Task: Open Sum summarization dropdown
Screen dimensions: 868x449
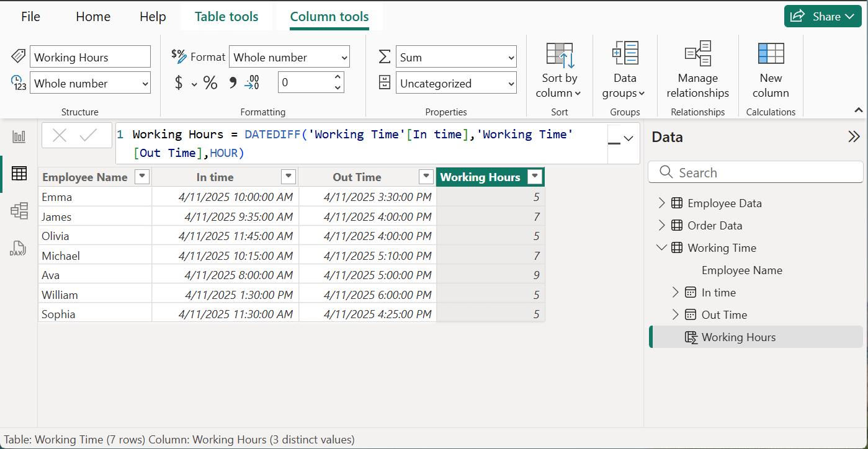Action: [456, 57]
